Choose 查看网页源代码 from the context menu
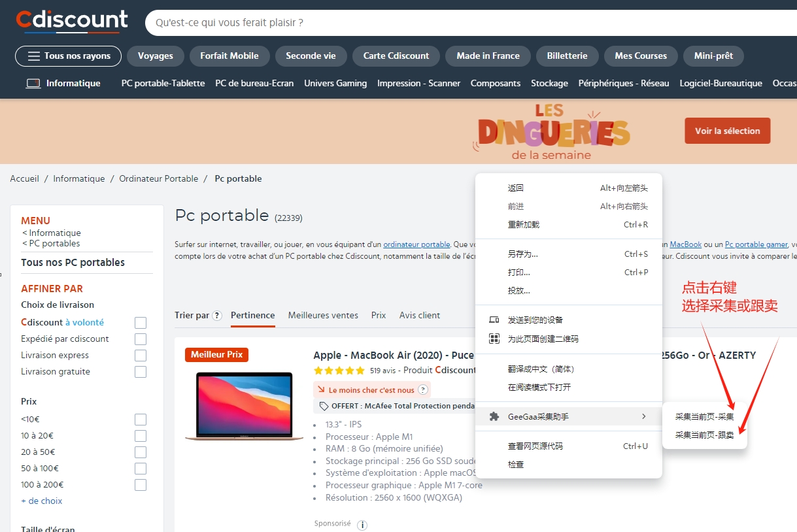Image resolution: width=797 pixels, height=532 pixels. point(569,446)
